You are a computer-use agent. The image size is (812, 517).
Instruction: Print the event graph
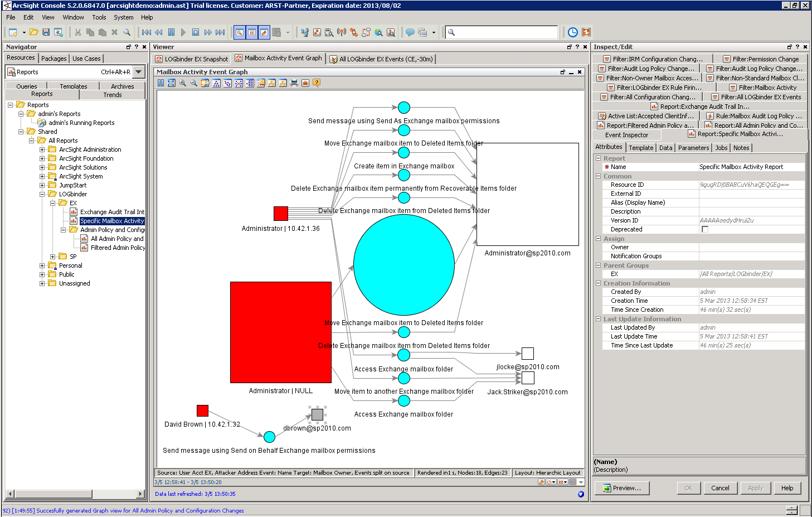pyautogui.click(x=294, y=83)
